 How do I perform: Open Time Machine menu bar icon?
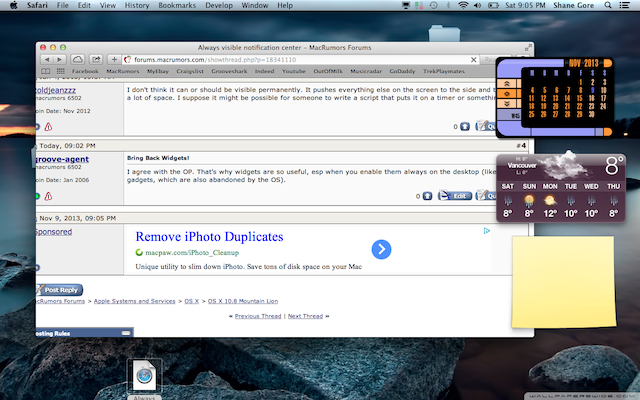[x=433, y=5]
